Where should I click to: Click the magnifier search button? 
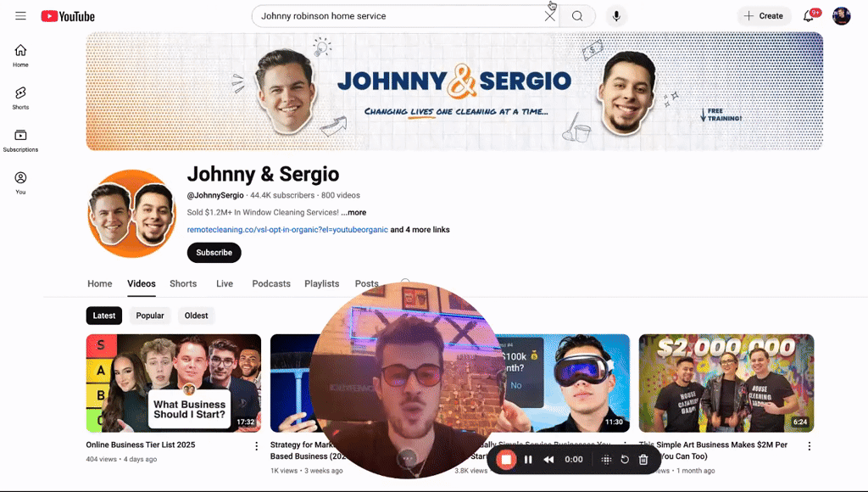coord(577,16)
